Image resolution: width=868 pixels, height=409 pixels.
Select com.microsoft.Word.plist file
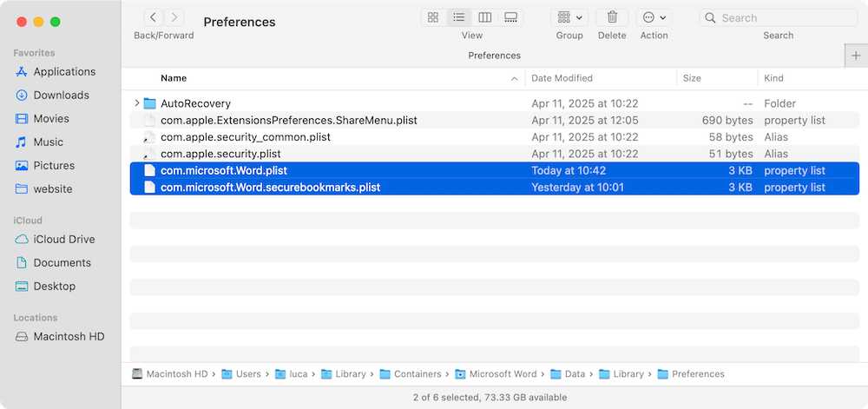click(x=224, y=170)
